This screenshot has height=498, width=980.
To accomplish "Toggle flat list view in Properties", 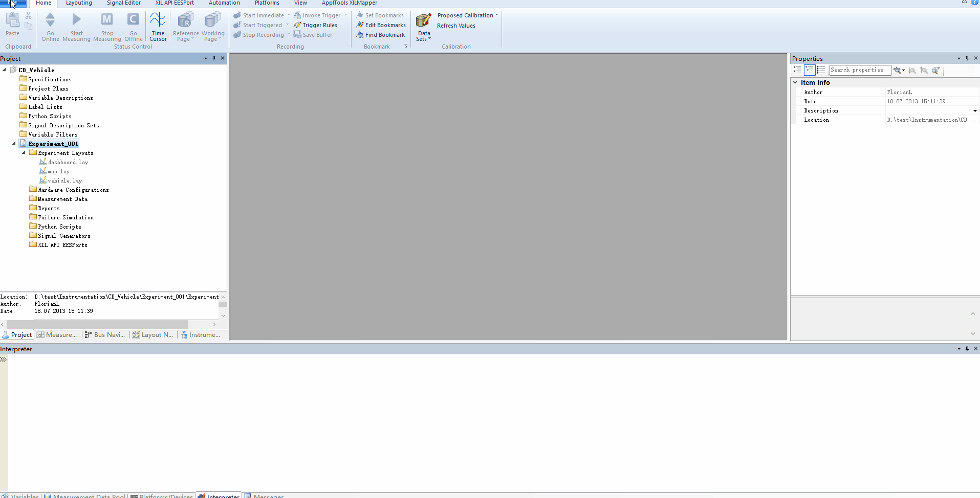I will (821, 70).
